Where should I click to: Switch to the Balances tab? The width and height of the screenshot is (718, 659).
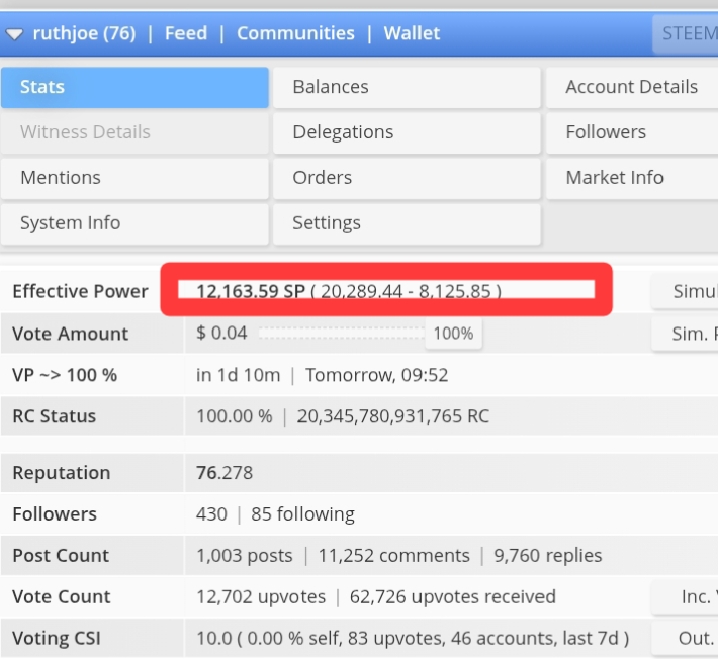[407, 87]
